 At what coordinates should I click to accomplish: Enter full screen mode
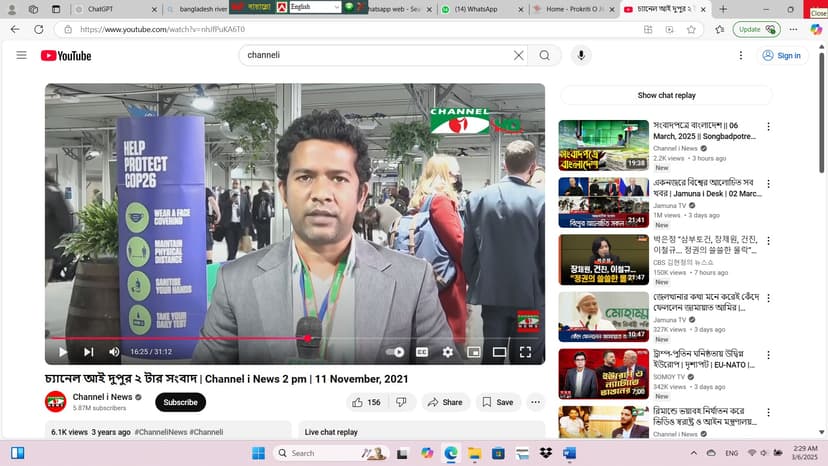point(525,352)
